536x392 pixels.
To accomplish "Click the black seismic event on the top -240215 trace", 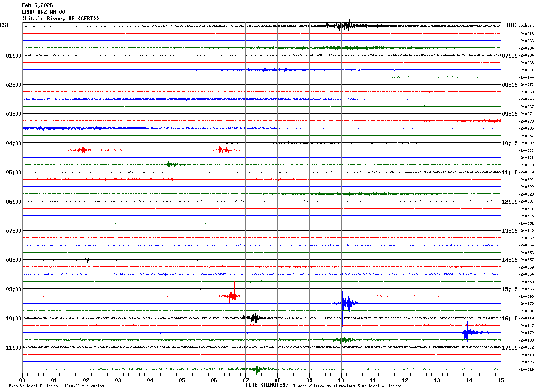I will [346, 26].
